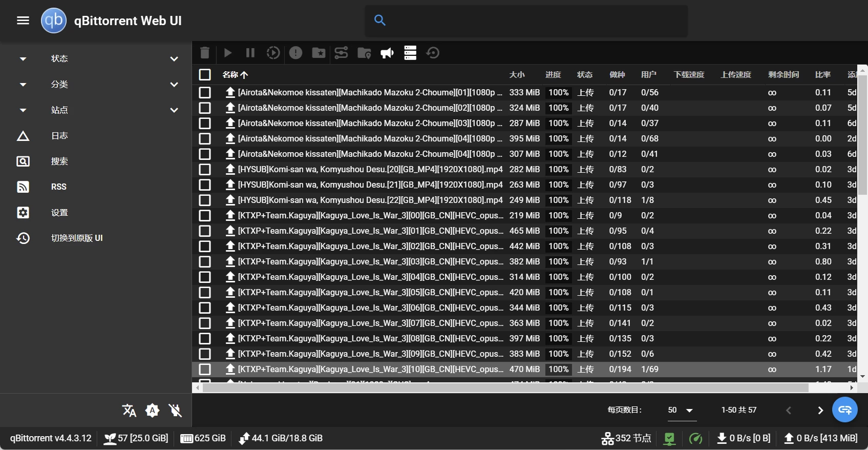Expand the 分类 filter chevron
868x450 pixels.
(x=174, y=85)
